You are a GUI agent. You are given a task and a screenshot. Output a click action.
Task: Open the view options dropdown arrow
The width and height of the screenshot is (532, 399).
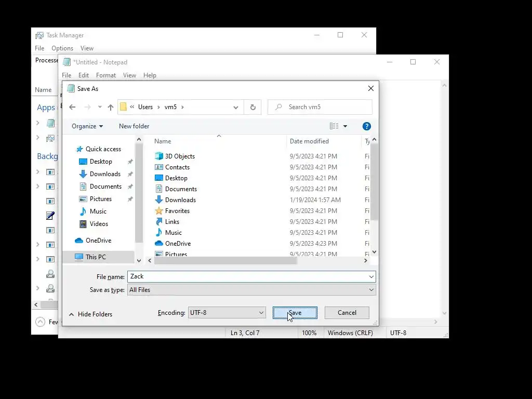click(x=345, y=126)
